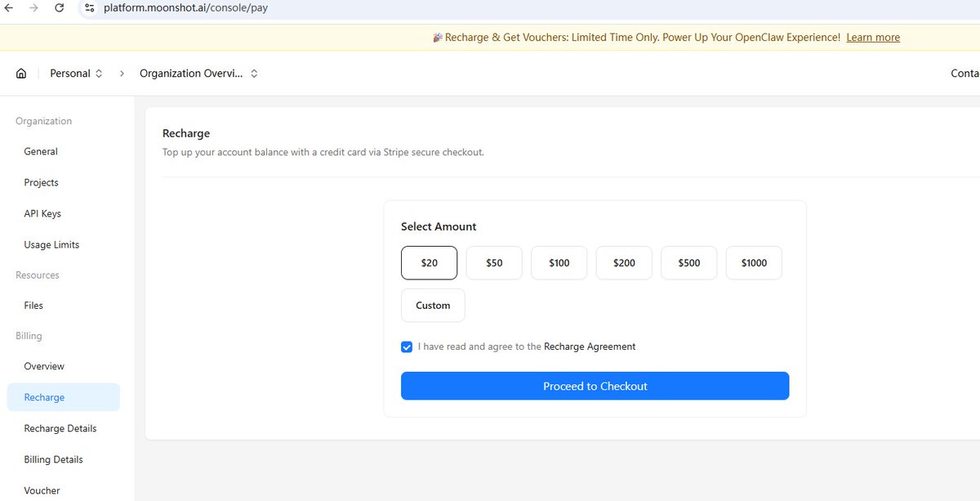
Task: Open the home icon in breadcrumb
Action: tap(21, 74)
